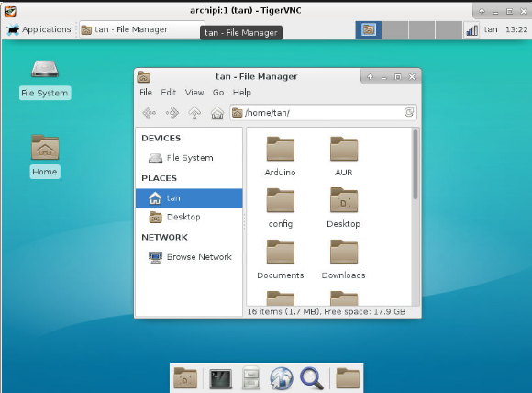Click the home folder toolbar icon
This screenshot has width=532, height=393.
click(217, 113)
